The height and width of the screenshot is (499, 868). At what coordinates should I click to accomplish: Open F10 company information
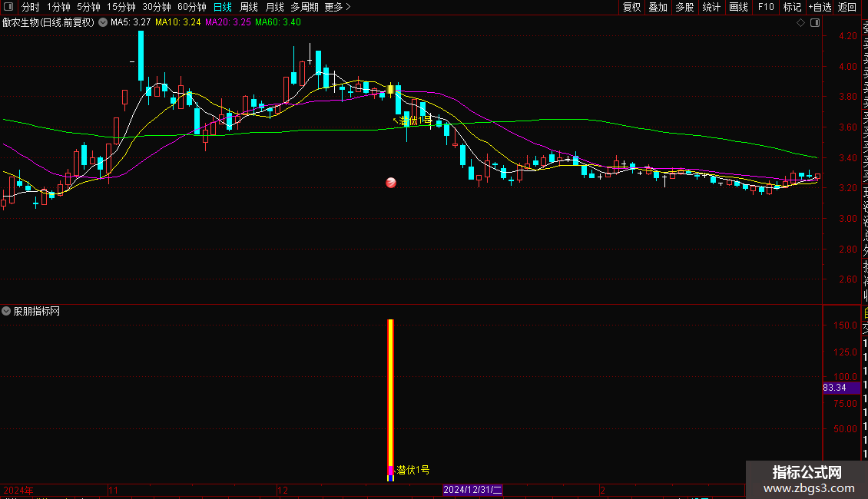point(766,7)
